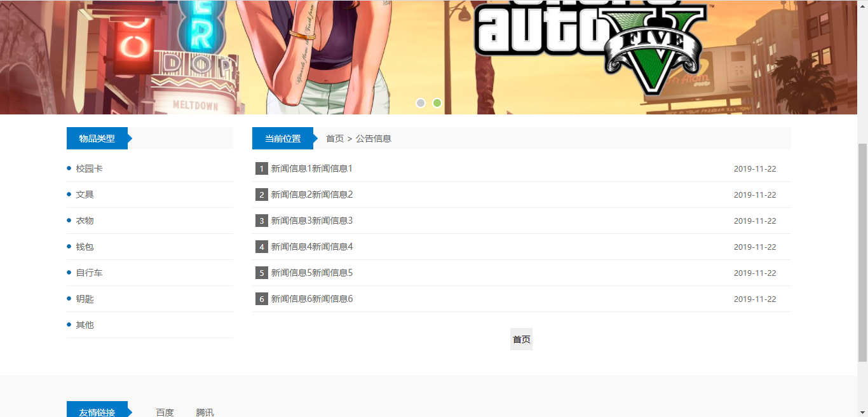Click the GTA V banner image

428,57
